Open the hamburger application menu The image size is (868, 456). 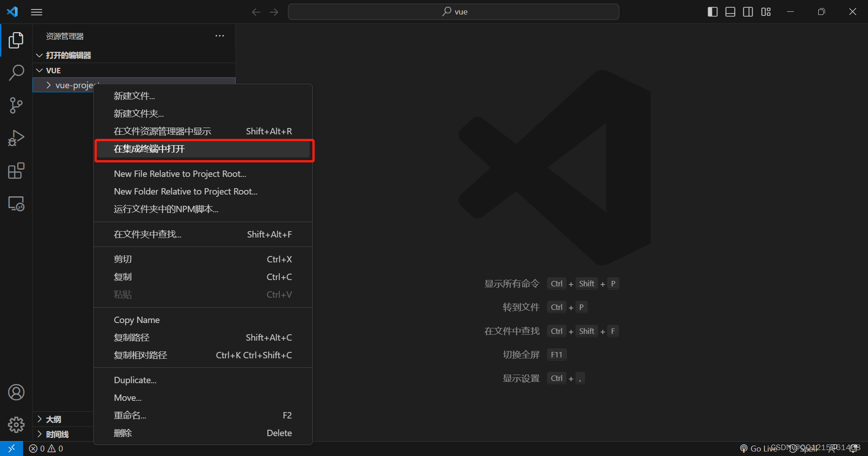(37, 12)
